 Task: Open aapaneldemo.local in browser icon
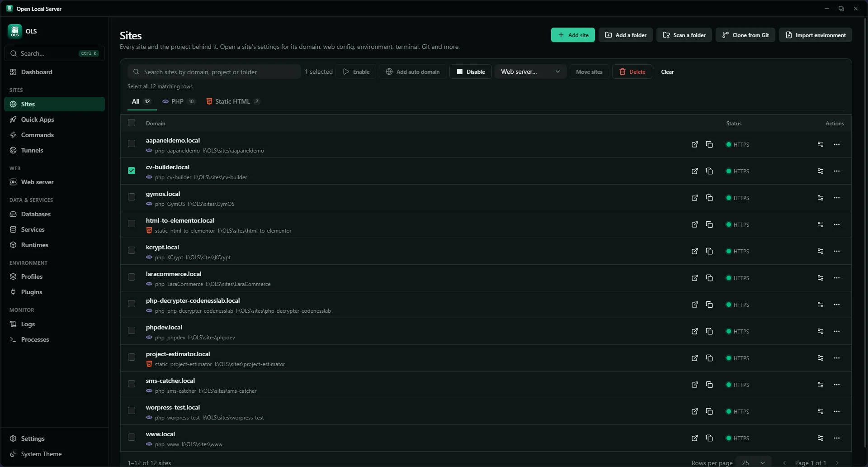(695, 144)
